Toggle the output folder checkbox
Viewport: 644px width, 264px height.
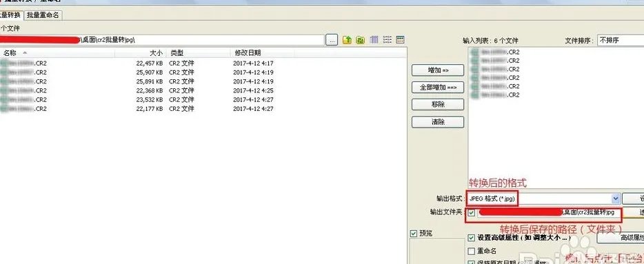[472, 213]
